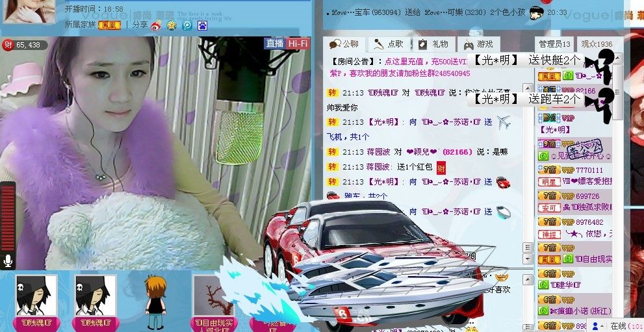Open ❤颖兒❤ (82166) in the chat

pos(439,152)
